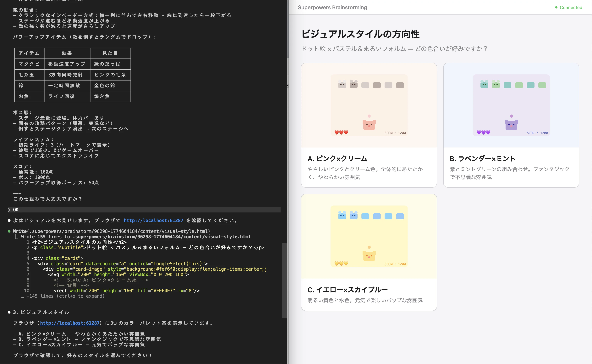The height and width of the screenshot is (364, 592).
Task: Click first gray enemy in card A
Action: pos(342,85)
